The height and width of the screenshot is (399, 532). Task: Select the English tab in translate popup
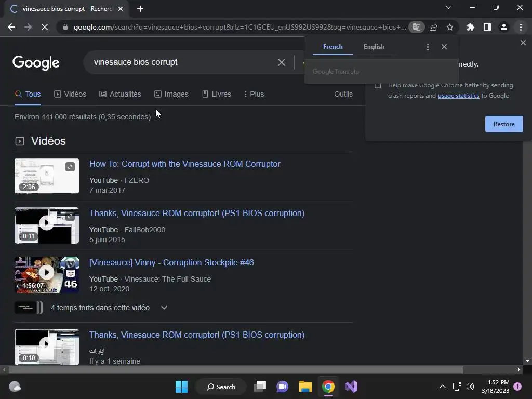coord(374,47)
